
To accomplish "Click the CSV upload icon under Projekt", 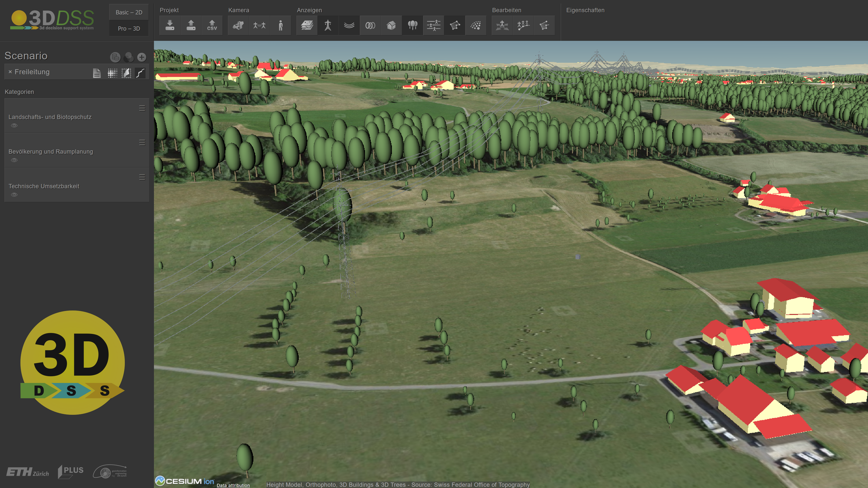I will pos(212,25).
